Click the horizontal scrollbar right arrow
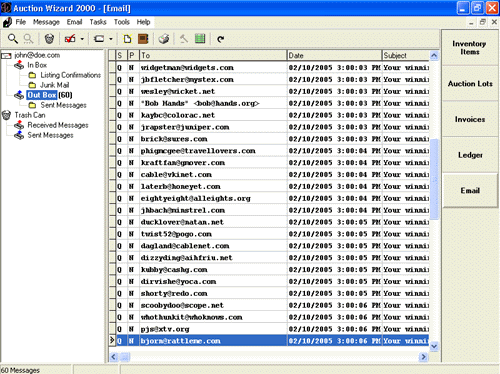 coord(423,357)
